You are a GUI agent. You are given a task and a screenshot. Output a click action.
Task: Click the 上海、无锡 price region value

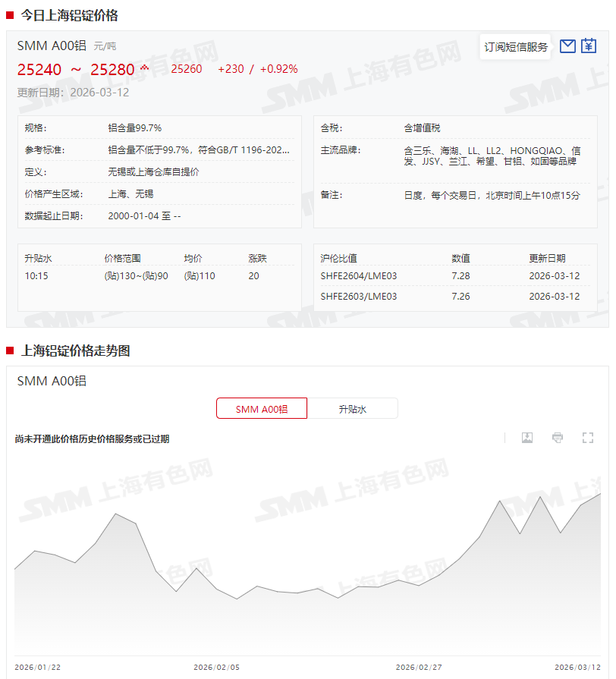(130, 194)
